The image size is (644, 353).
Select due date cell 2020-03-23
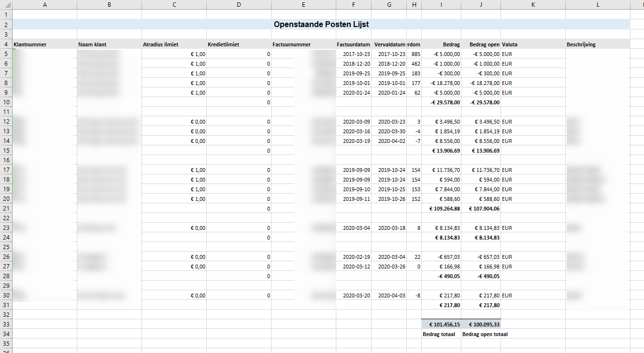(x=389, y=121)
